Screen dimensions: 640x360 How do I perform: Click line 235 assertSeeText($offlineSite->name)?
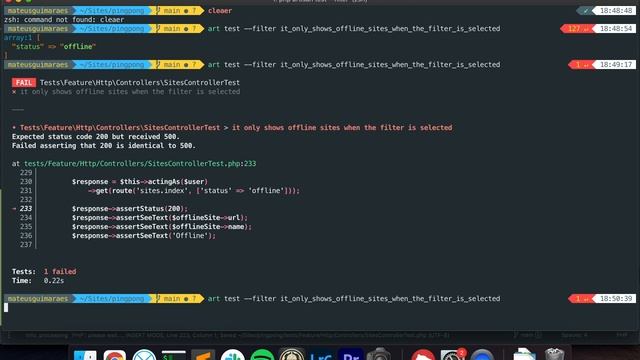(162, 227)
